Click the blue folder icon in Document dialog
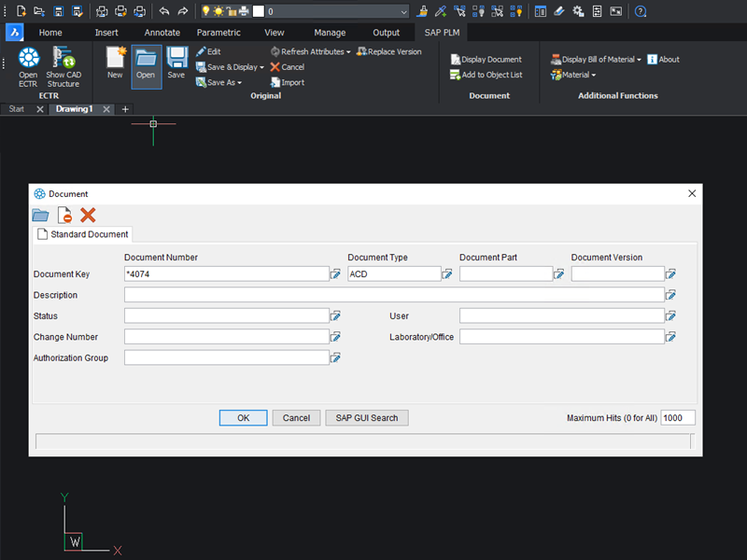Image resolution: width=747 pixels, height=560 pixels. (40, 216)
